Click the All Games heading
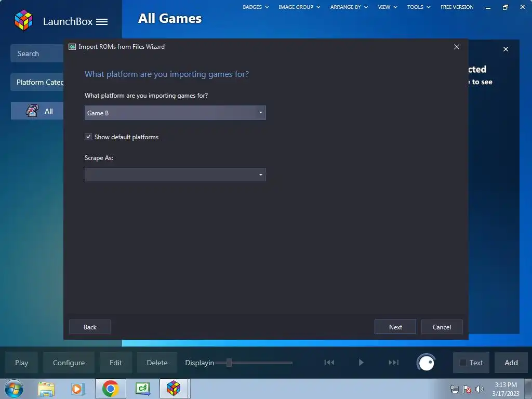Viewport: 532px width, 399px height. pos(170,18)
